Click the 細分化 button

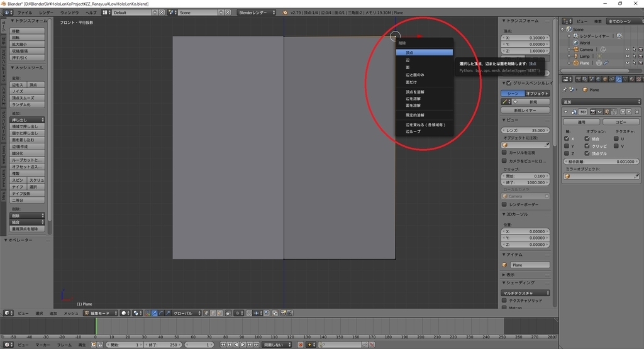point(27,153)
